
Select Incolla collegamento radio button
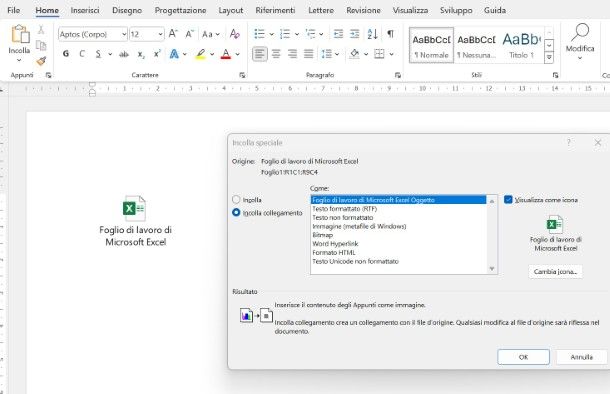point(236,212)
